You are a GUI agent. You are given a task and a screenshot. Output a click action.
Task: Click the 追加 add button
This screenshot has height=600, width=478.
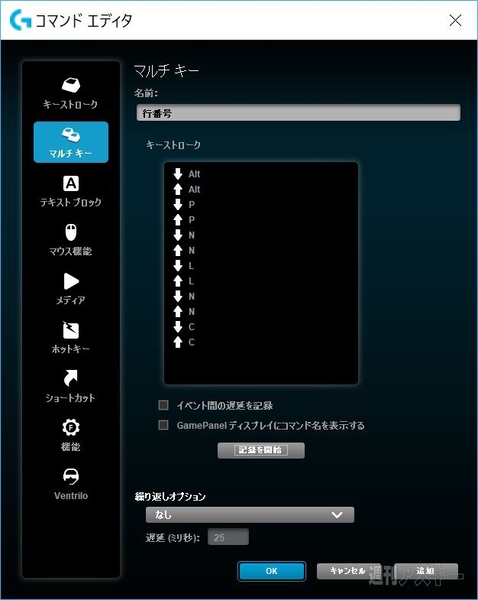point(426,571)
